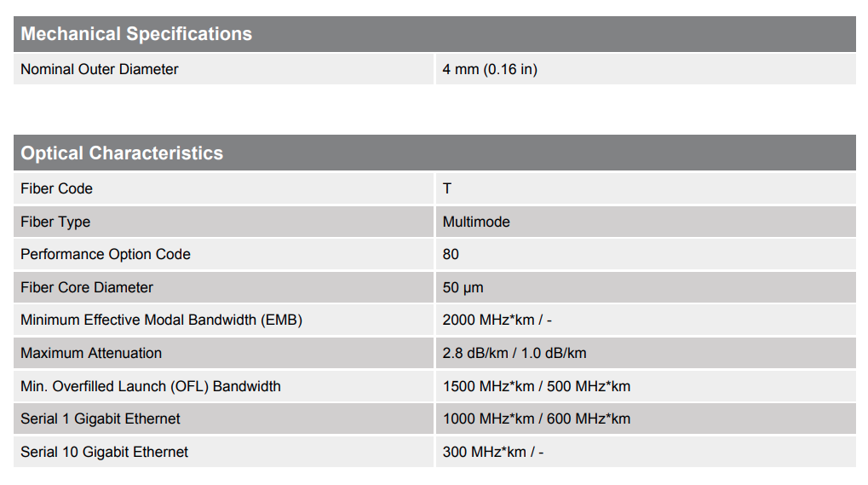This screenshot has height=485, width=868.
Task: Select Minimum Effective Modal Bandwidth label
Action: 162,320
